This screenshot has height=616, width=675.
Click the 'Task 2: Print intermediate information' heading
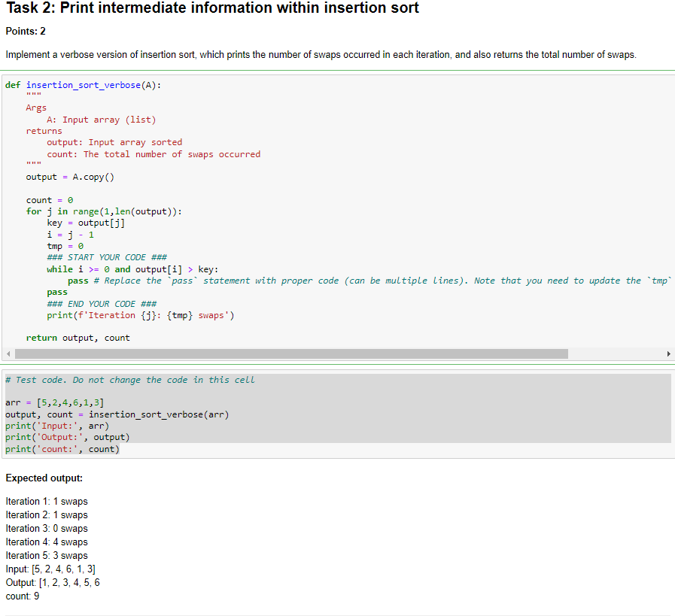click(212, 8)
